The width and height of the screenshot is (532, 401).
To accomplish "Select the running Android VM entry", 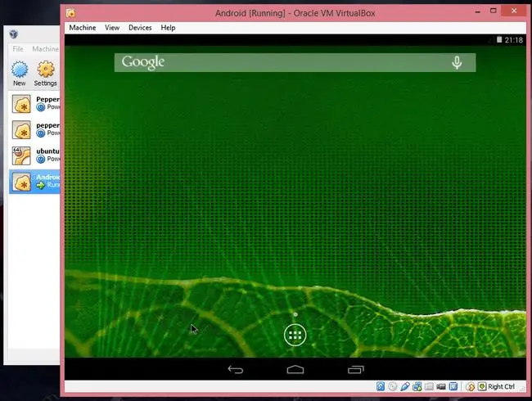I will click(34, 182).
